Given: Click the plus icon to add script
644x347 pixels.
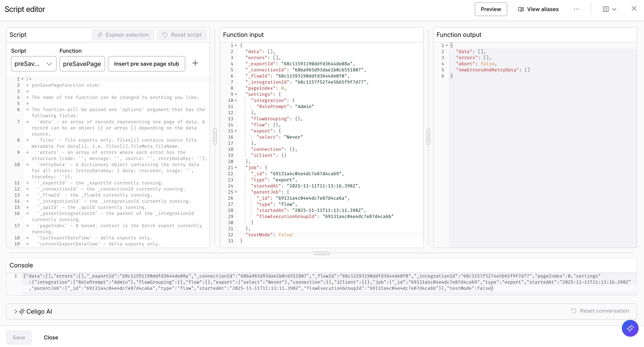Looking at the screenshot, I should (195, 63).
